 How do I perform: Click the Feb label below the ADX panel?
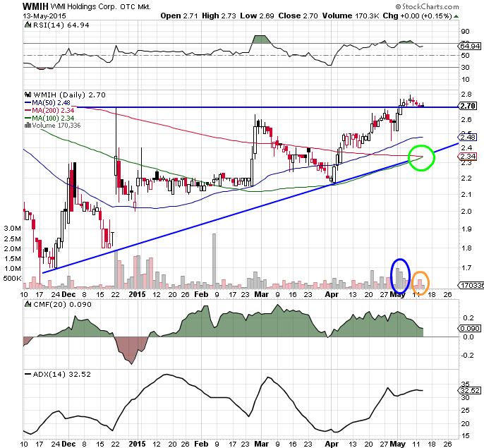[201, 444]
